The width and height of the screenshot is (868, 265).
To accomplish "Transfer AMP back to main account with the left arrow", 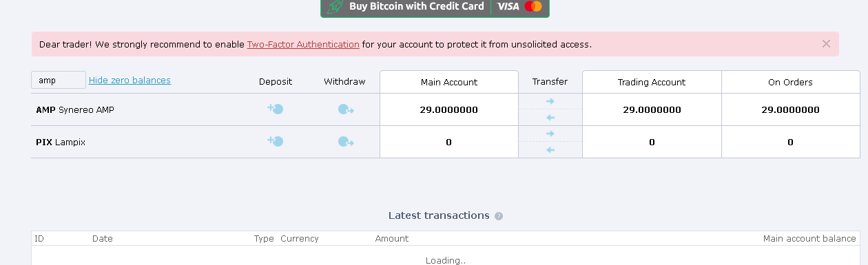I will point(550,118).
